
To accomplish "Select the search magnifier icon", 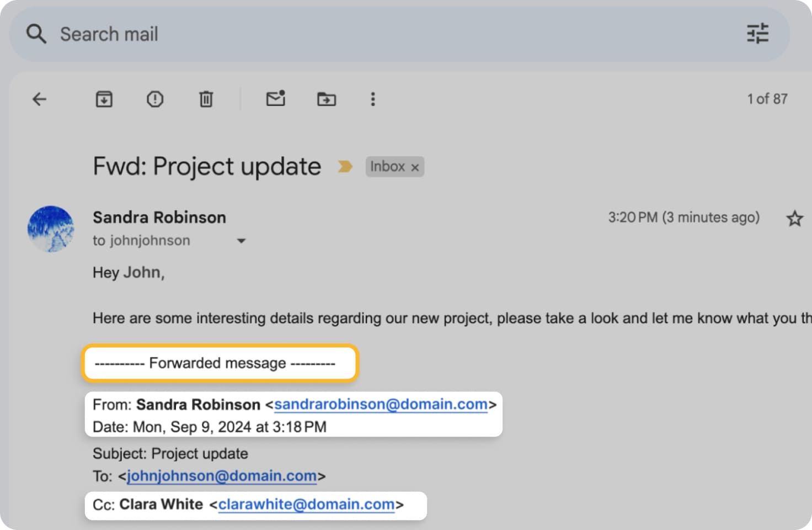I will coord(36,34).
